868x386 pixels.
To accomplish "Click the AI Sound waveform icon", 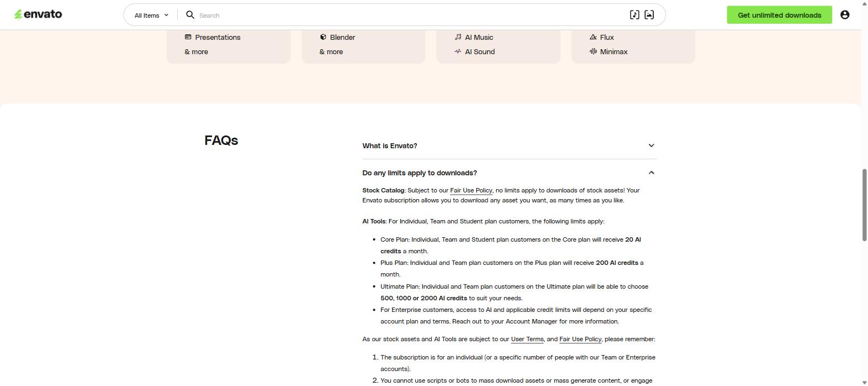I will [x=458, y=51].
